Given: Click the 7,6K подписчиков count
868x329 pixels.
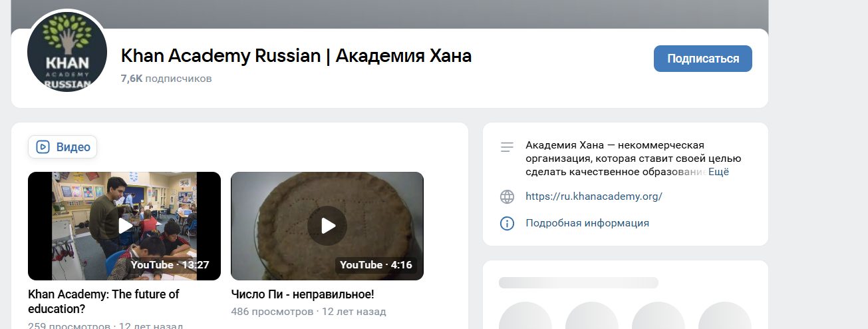Looking at the screenshot, I should (x=166, y=78).
